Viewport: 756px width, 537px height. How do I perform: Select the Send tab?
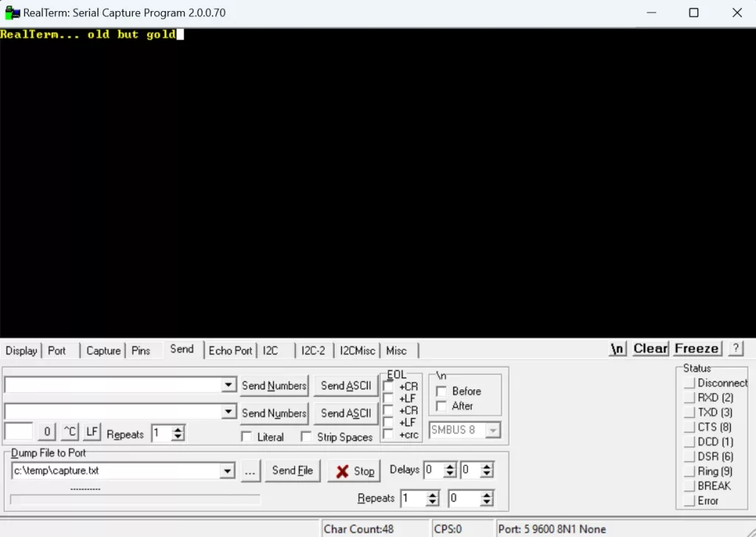coord(182,349)
